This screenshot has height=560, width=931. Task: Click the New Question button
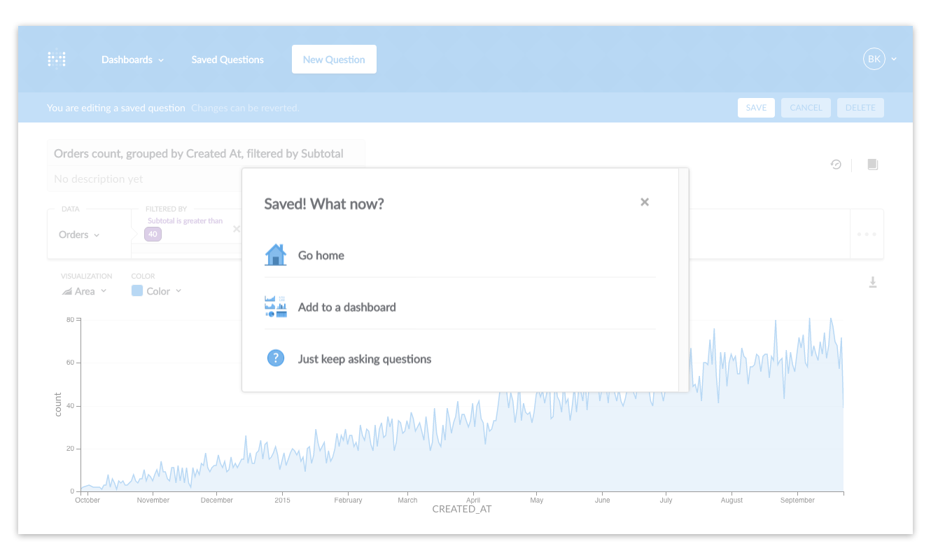(x=334, y=59)
